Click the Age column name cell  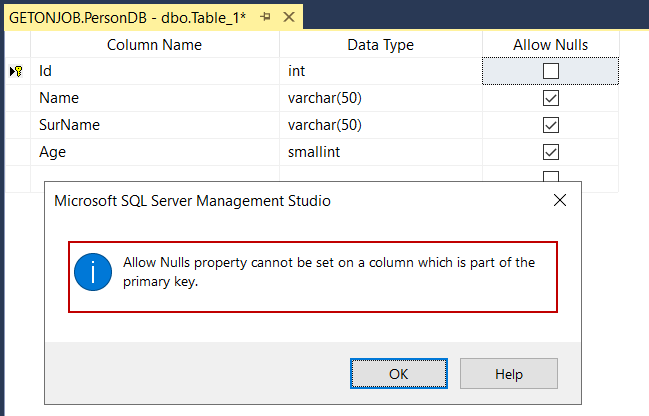click(154, 153)
